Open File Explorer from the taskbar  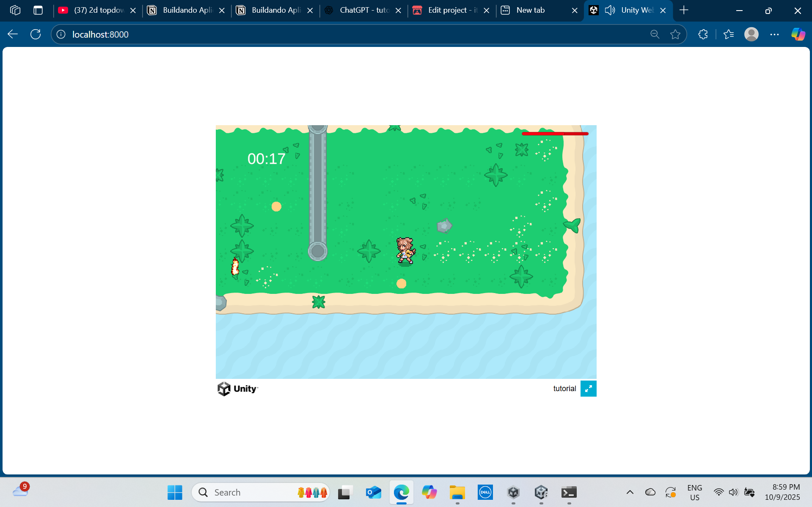coord(457,492)
